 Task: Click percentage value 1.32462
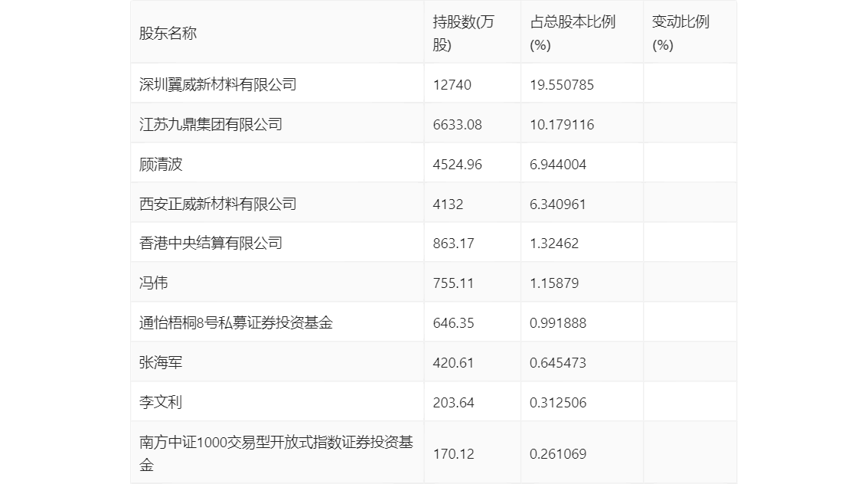554,243
